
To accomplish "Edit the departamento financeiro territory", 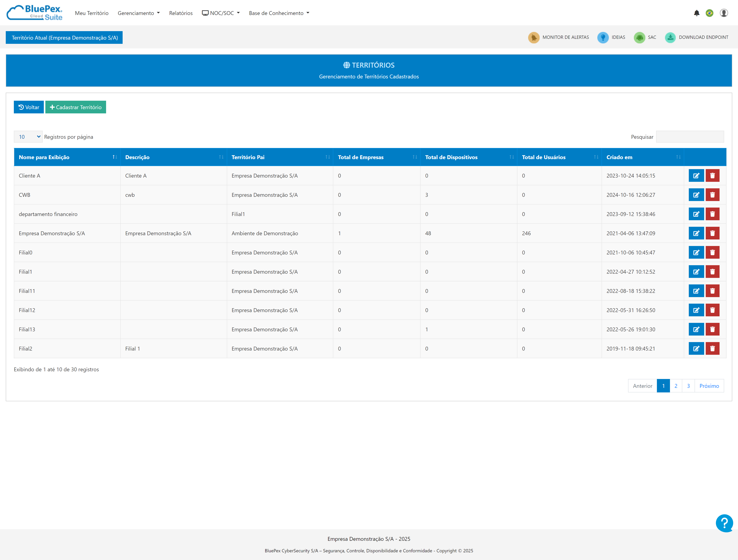I will point(696,214).
